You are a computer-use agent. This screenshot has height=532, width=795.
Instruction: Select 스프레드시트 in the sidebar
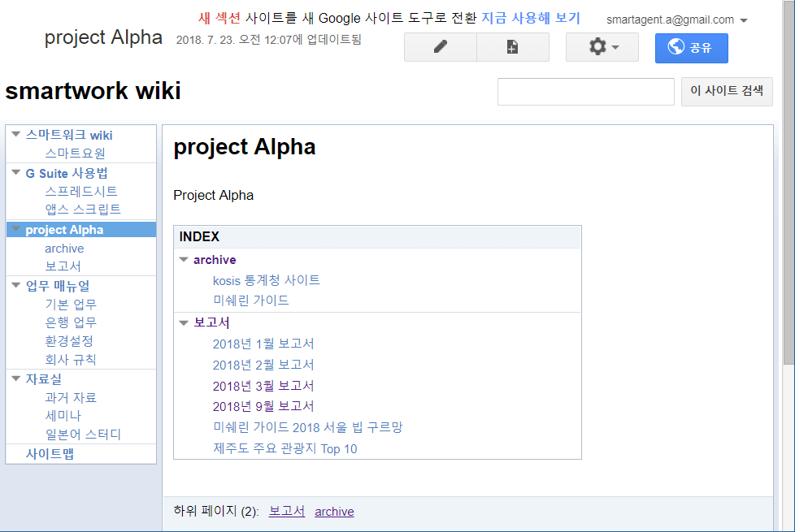81,191
